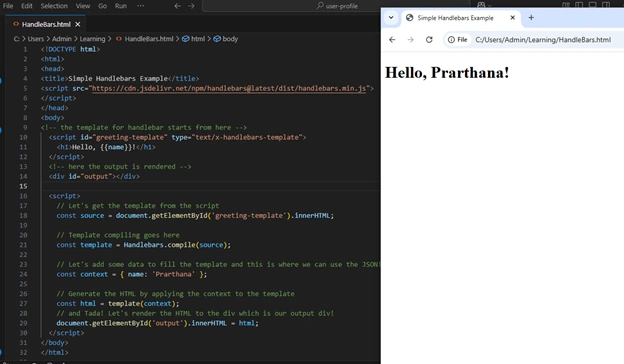624x364 pixels.
Task: Click the Users breadcrumb segment
Action: click(35, 39)
